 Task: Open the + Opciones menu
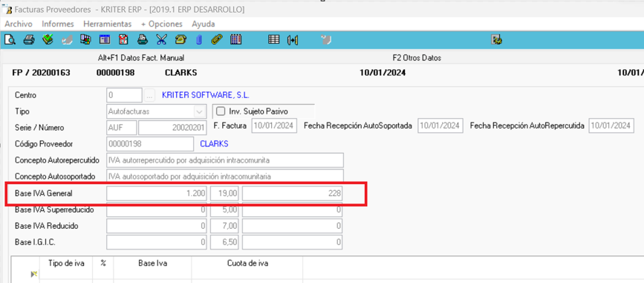[x=162, y=24]
